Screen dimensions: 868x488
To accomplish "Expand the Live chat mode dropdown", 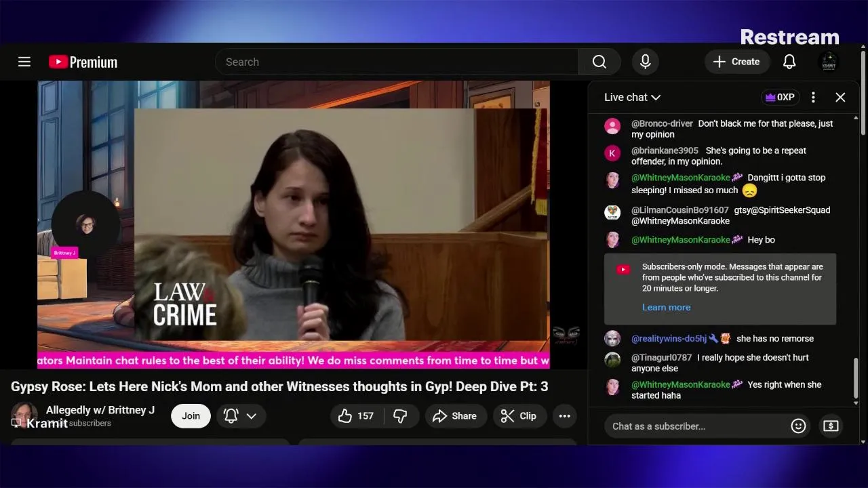I will [x=632, y=97].
